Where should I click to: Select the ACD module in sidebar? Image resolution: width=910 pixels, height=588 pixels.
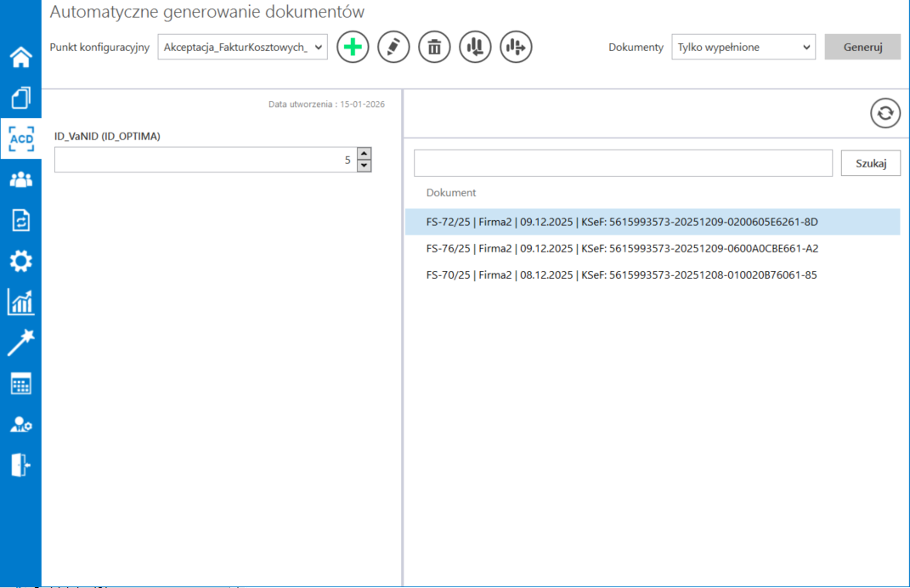[x=20, y=139]
